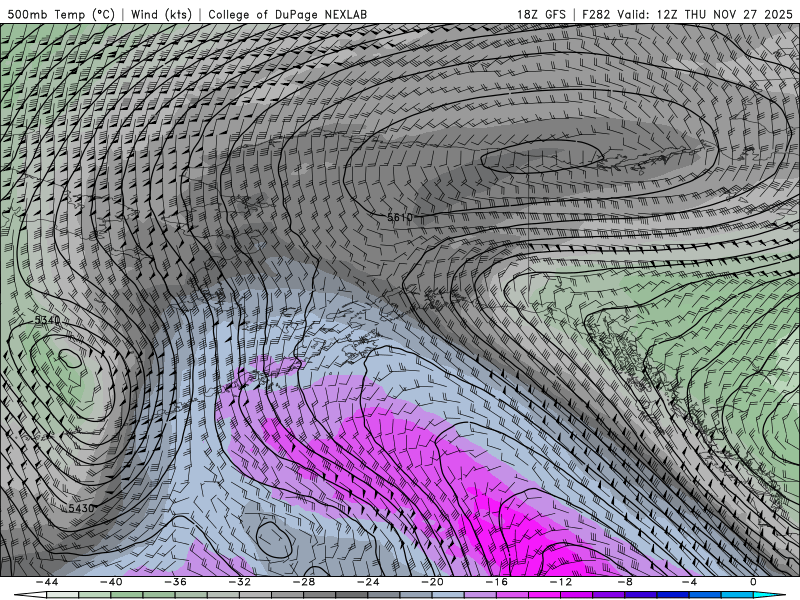Click the -16 legend value
This screenshot has width=800, height=600.
click(x=496, y=582)
